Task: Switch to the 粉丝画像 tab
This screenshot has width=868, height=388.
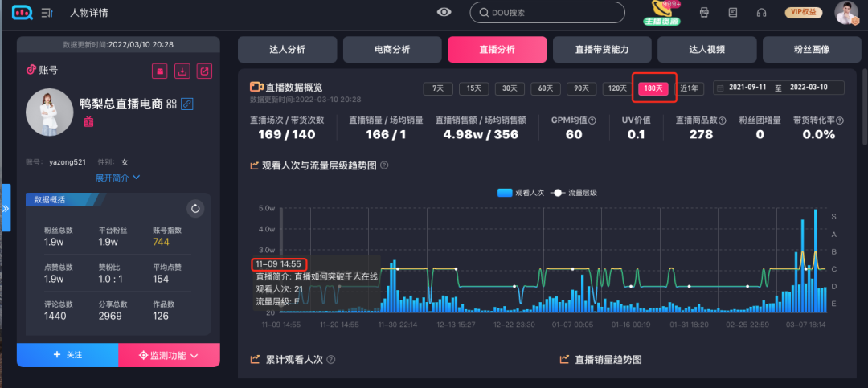Action: pos(812,50)
